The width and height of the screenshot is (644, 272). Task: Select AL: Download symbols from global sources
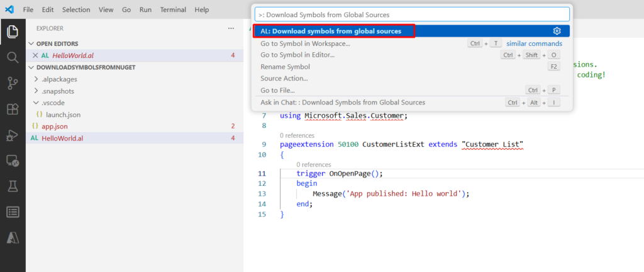click(331, 31)
